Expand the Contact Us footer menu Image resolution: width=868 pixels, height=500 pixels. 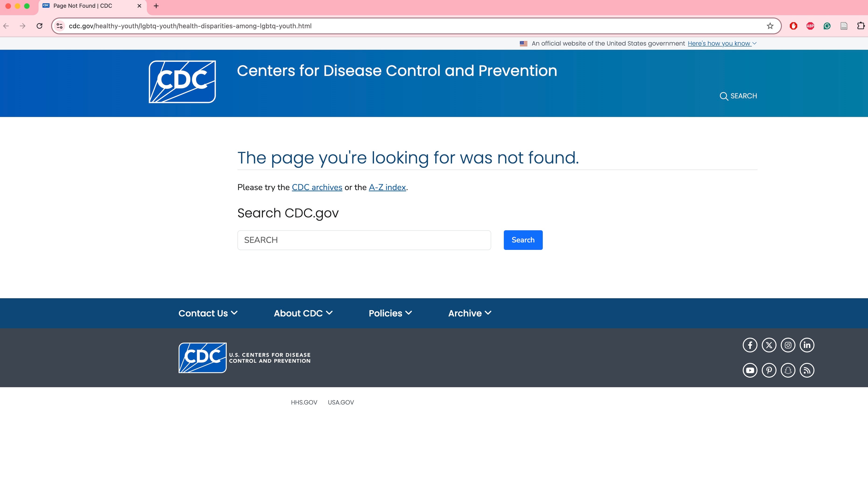208,313
